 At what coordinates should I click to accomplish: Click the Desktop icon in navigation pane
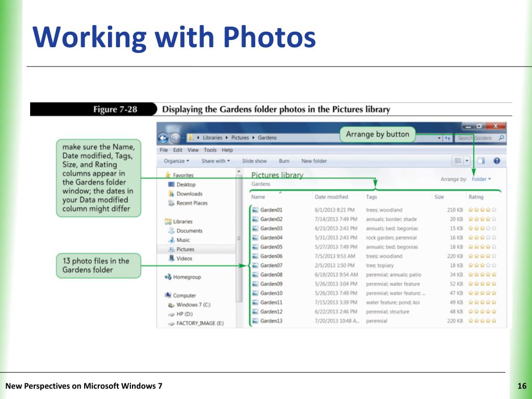tap(171, 184)
